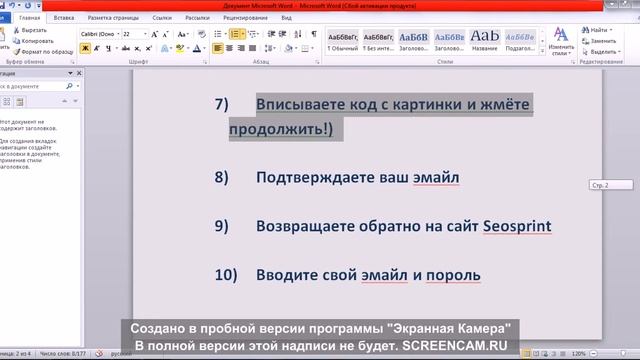
Task: Decrease font size with shrink font icon
Action: [165, 34]
